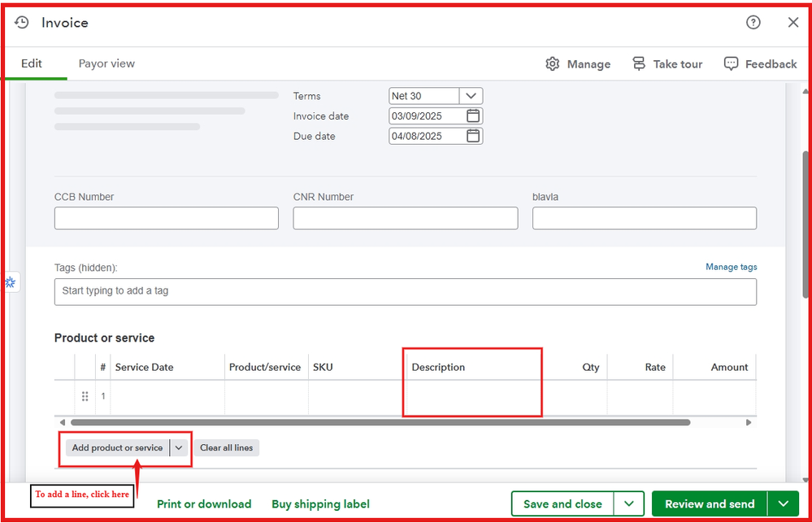Click Review and send button
Viewport: 812px width, 523px height.
click(710, 503)
